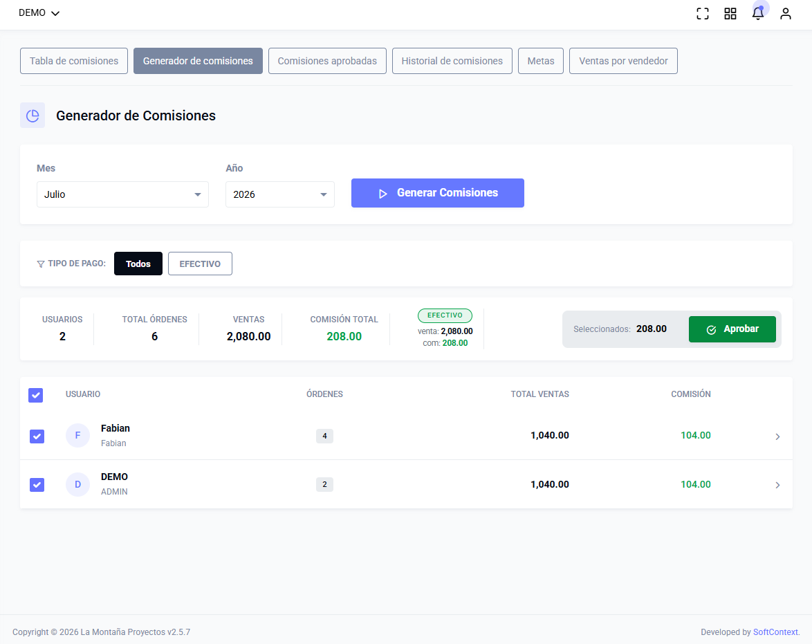Open notifications bell
The image size is (812, 644).
tap(757, 13)
